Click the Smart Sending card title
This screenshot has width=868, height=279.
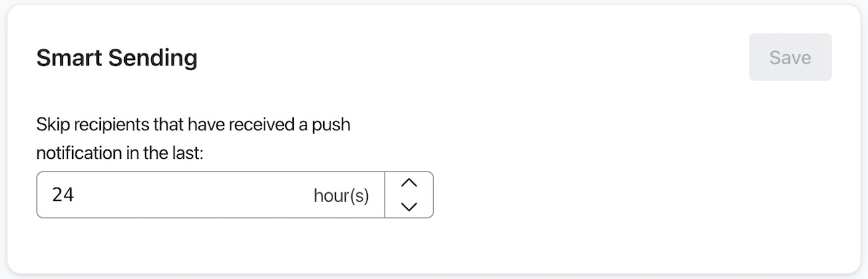117,58
